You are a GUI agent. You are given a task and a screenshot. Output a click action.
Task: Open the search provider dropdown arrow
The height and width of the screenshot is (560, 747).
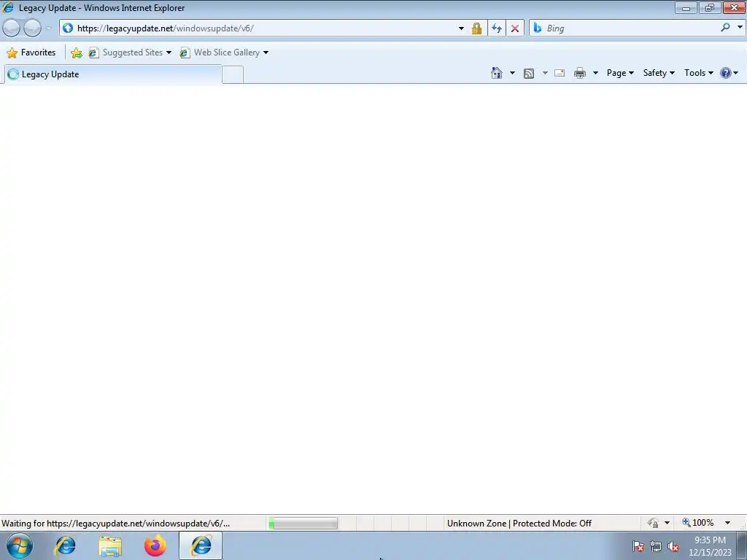point(740,28)
